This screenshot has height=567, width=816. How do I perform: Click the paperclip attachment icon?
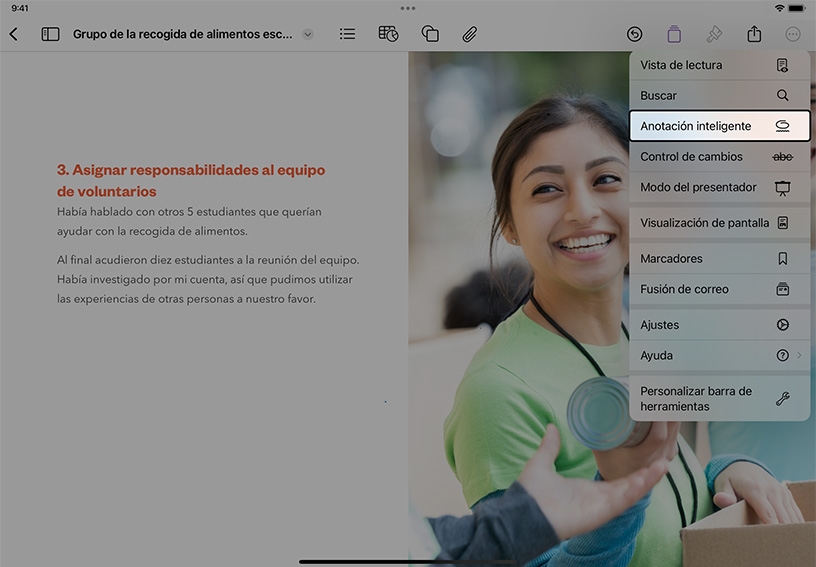point(469,34)
